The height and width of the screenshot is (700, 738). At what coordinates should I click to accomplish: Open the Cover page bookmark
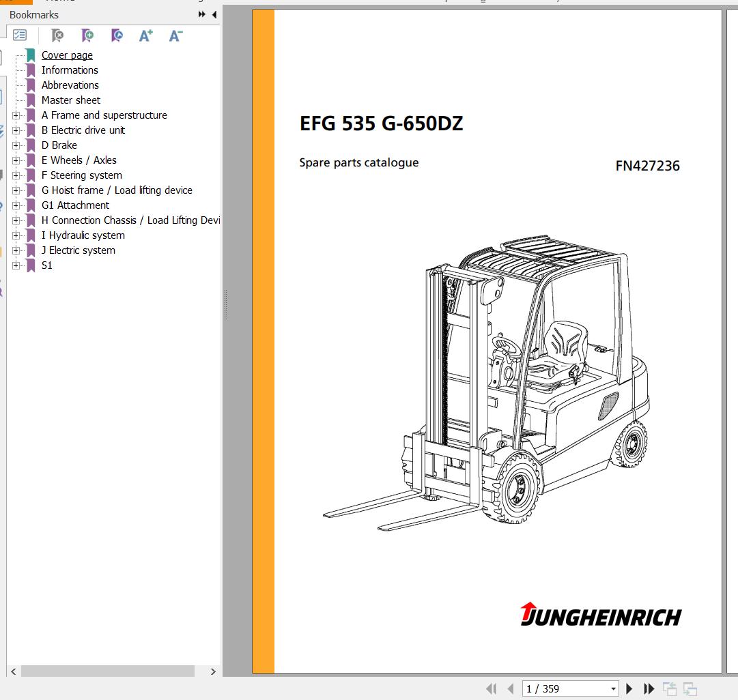click(x=67, y=55)
